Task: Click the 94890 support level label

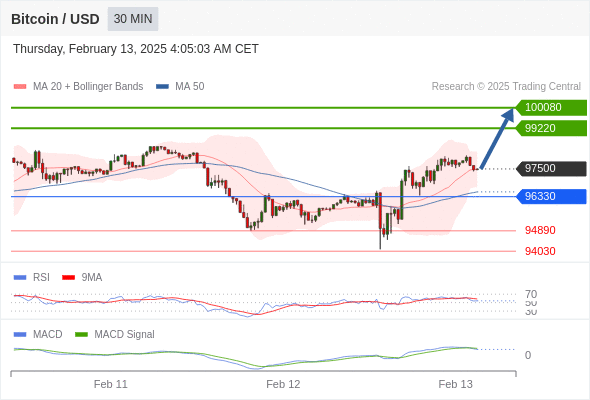Action: 540,230
